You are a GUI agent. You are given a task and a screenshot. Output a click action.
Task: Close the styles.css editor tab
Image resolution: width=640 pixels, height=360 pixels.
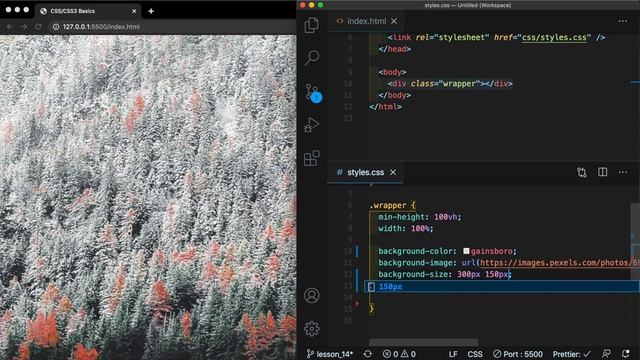[x=393, y=172]
